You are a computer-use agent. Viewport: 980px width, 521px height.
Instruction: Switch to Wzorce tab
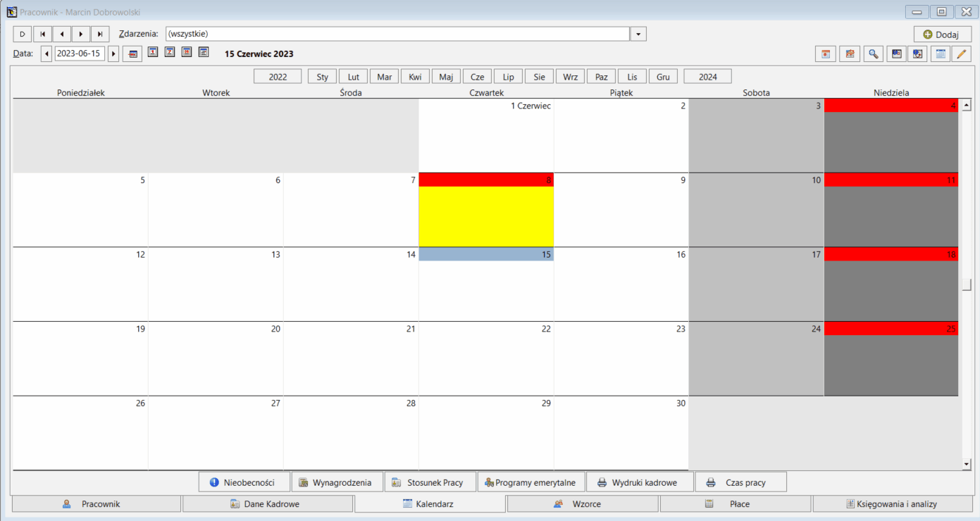[583, 504]
